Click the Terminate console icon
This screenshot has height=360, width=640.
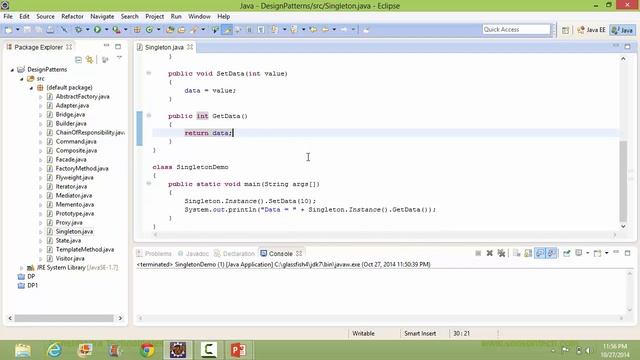click(x=478, y=253)
